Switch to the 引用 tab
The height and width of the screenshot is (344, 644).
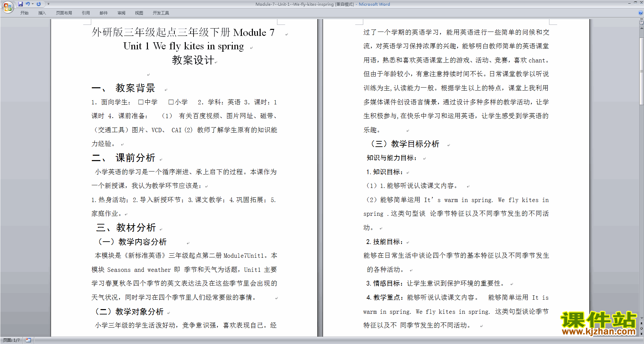86,13
